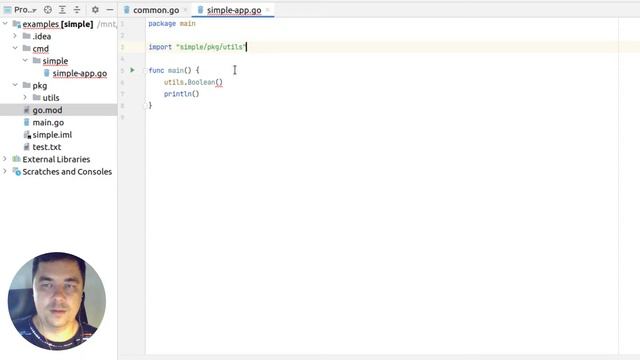Click the Expand All icon in Project toolbar

coord(62,10)
